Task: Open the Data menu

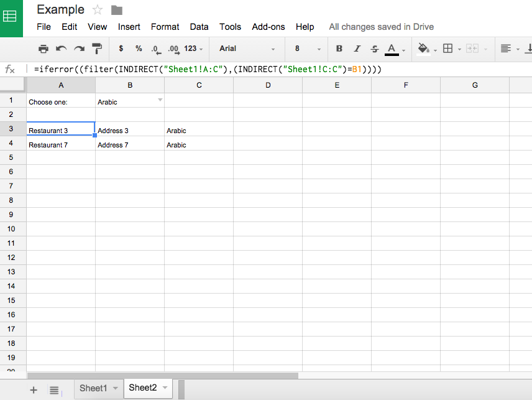Action: [x=199, y=27]
